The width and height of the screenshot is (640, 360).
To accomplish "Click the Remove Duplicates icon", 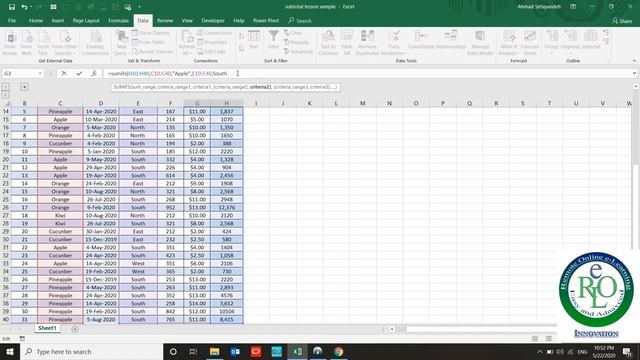I will 367,43.
